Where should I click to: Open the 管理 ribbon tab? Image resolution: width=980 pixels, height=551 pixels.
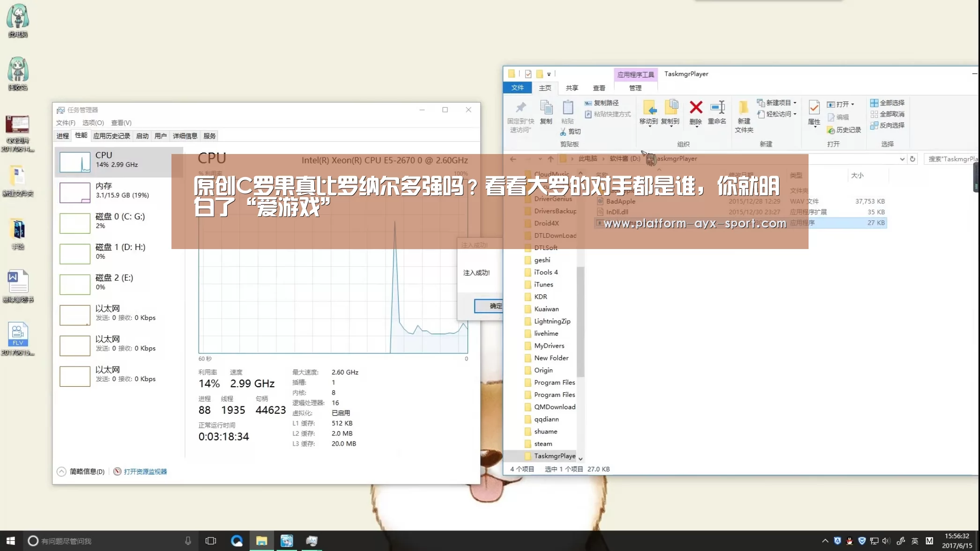pos(635,88)
